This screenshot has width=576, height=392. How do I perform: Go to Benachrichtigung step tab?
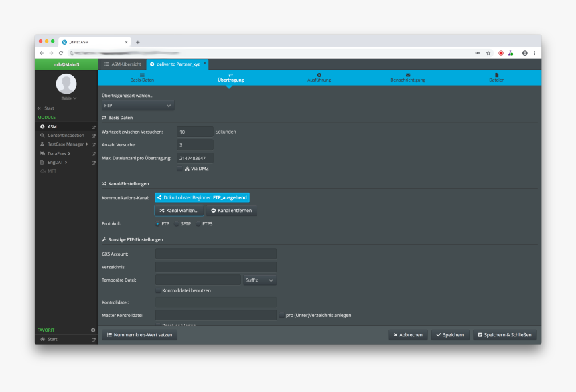[x=408, y=78]
